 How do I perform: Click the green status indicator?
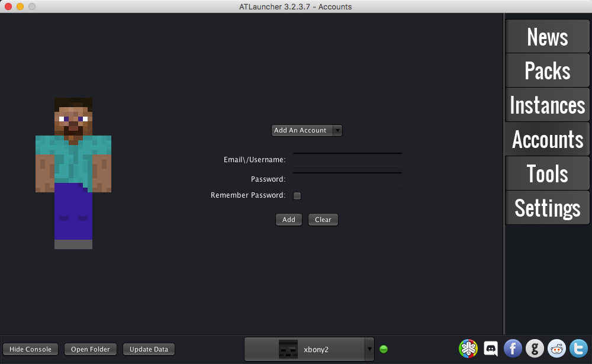[384, 349]
